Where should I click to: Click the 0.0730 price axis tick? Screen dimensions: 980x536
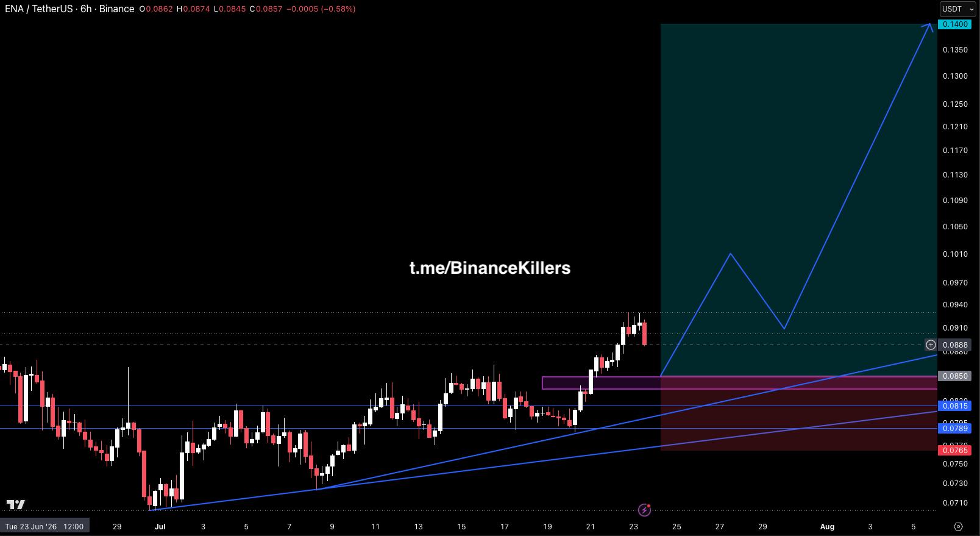click(x=955, y=484)
